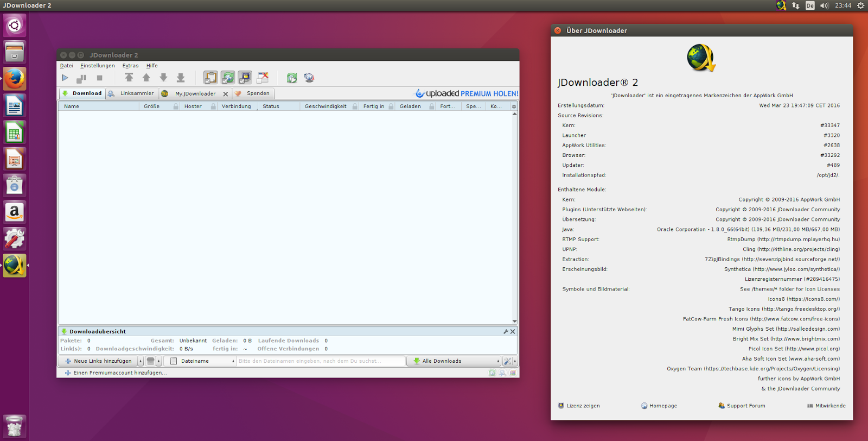Viewport: 868px width, 441px height.
Task: Open Support Forum in Über JDownloader
Action: point(742,406)
